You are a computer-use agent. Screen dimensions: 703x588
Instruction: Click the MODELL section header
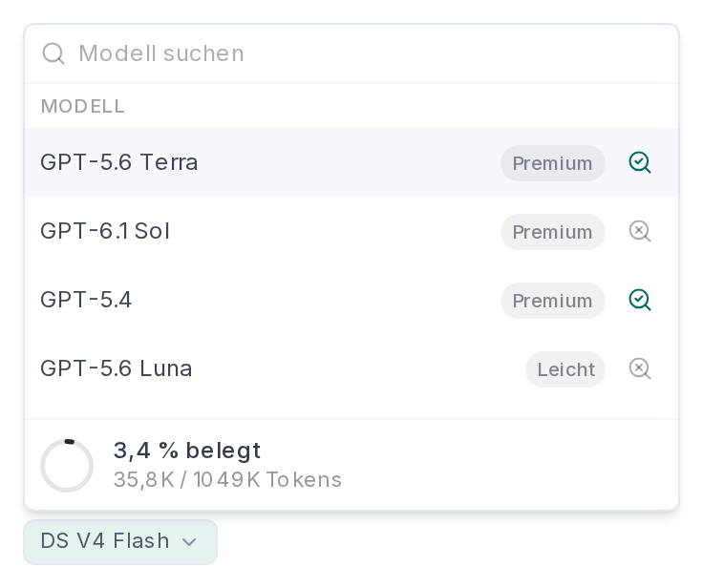[x=83, y=107]
